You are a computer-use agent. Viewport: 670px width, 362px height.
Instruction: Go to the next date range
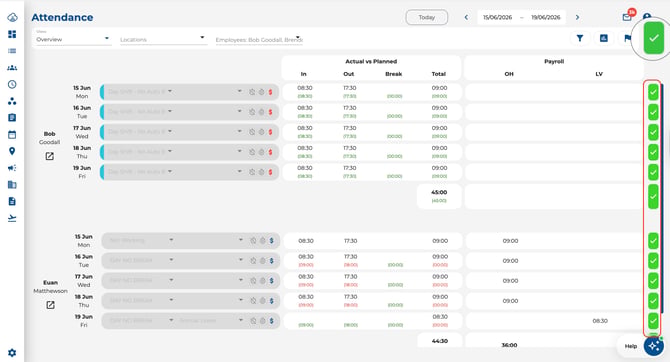pos(577,17)
